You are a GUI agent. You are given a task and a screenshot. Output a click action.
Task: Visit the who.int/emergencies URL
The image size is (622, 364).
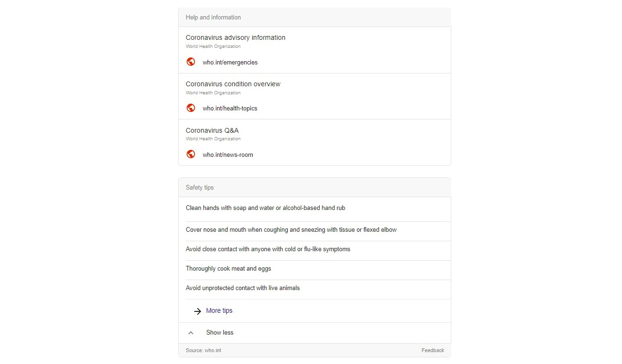pyautogui.click(x=230, y=62)
